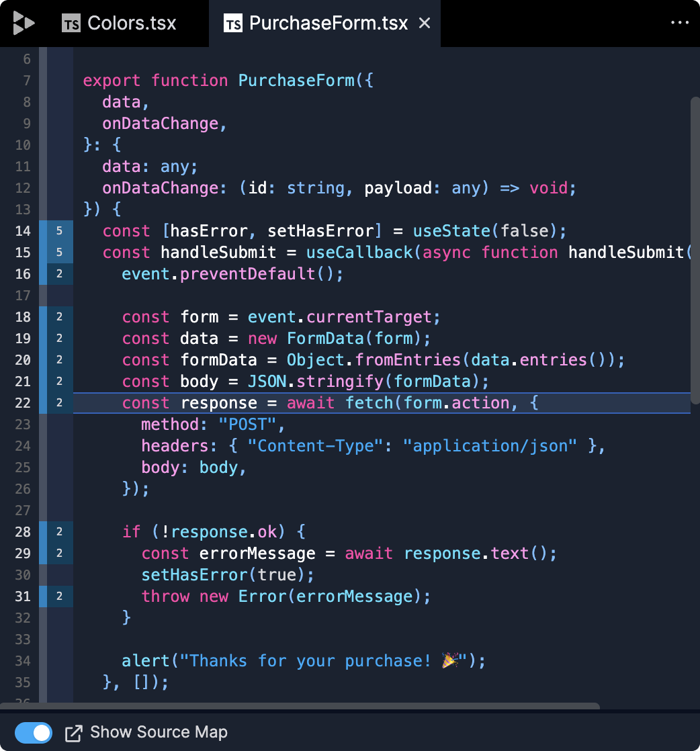Viewport: 700px width, 751px height.
Task: Select the PurchaseForm.tsx tab
Action: tap(328, 24)
